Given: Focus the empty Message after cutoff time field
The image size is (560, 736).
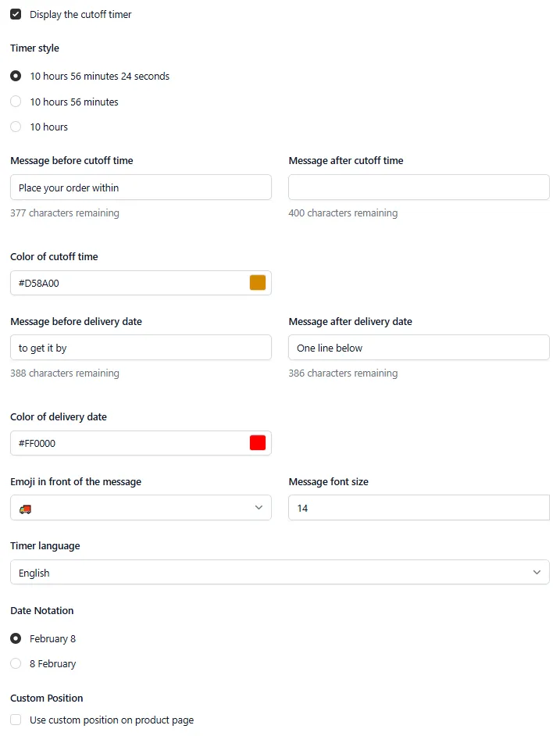Looking at the screenshot, I should point(419,188).
